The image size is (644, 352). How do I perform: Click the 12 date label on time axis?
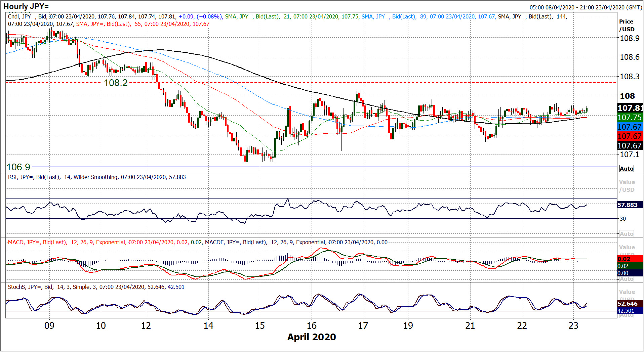coord(146,325)
